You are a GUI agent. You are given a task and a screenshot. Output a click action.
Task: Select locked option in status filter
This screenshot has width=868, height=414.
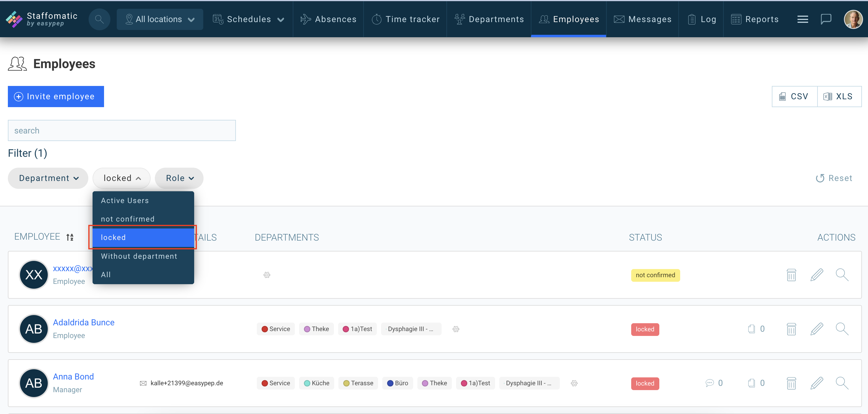pyautogui.click(x=143, y=237)
